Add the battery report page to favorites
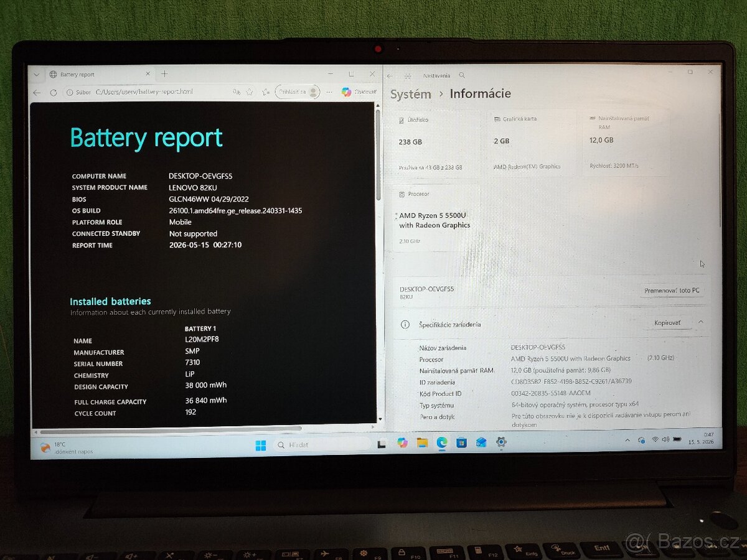747x560 pixels. point(250,92)
